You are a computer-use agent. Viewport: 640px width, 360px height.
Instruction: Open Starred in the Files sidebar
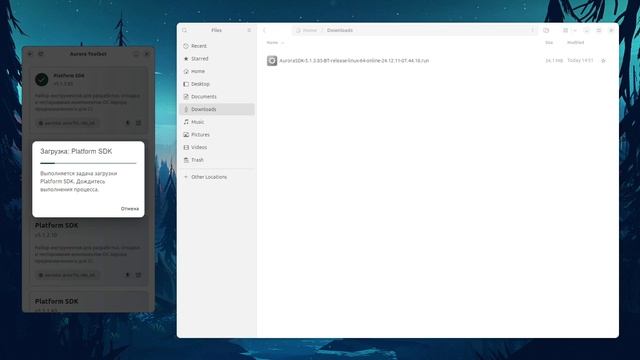coord(217,59)
